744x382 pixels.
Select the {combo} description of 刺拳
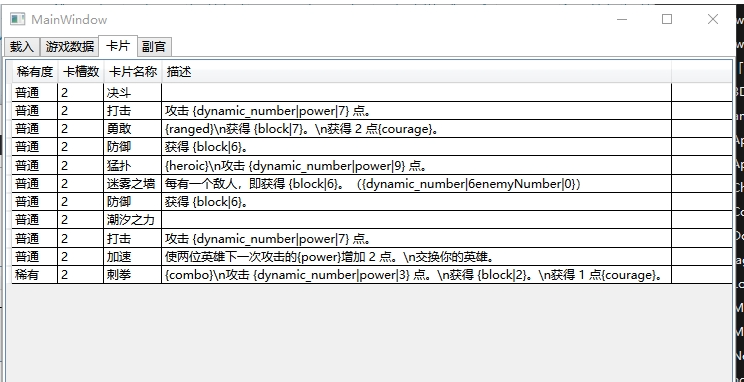tap(417, 275)
